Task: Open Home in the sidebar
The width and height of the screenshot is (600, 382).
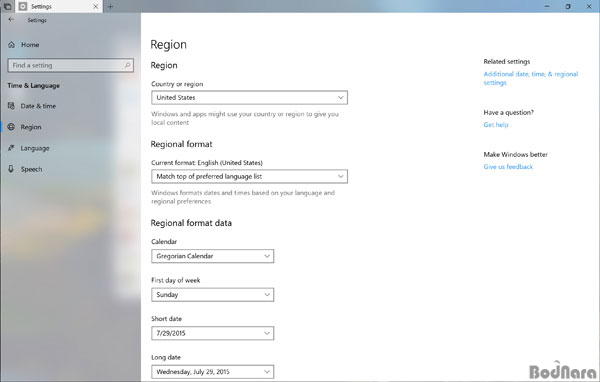Action: pyautogui.click(x=70, y=45)
